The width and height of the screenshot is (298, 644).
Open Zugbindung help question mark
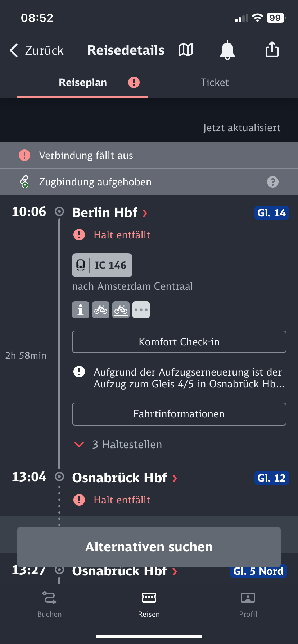pos(273,182)
